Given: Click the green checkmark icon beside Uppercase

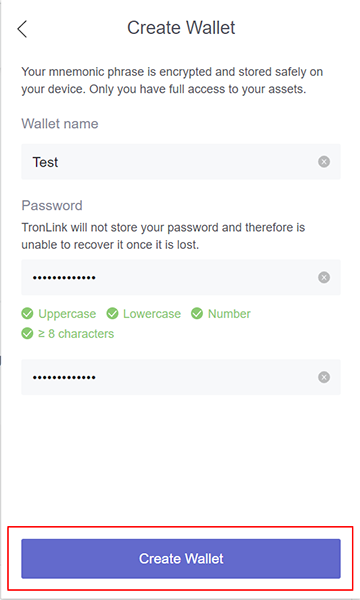Looking at the screenshot, I should (x=27, y=314).
